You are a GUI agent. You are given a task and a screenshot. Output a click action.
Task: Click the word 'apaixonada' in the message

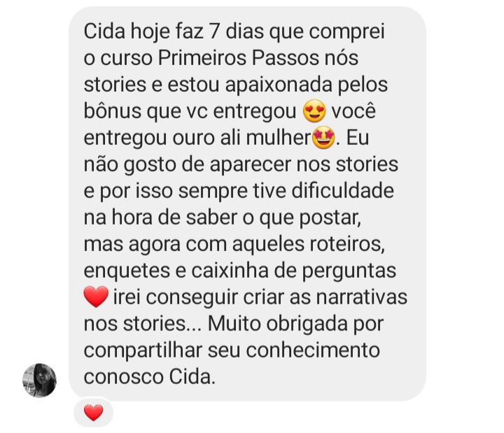coord(279,85)
